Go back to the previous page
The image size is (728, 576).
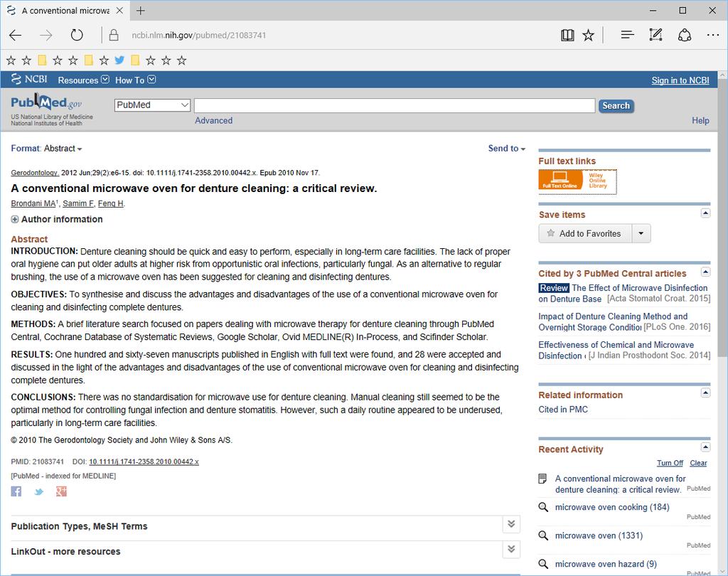tap(16, 36)
